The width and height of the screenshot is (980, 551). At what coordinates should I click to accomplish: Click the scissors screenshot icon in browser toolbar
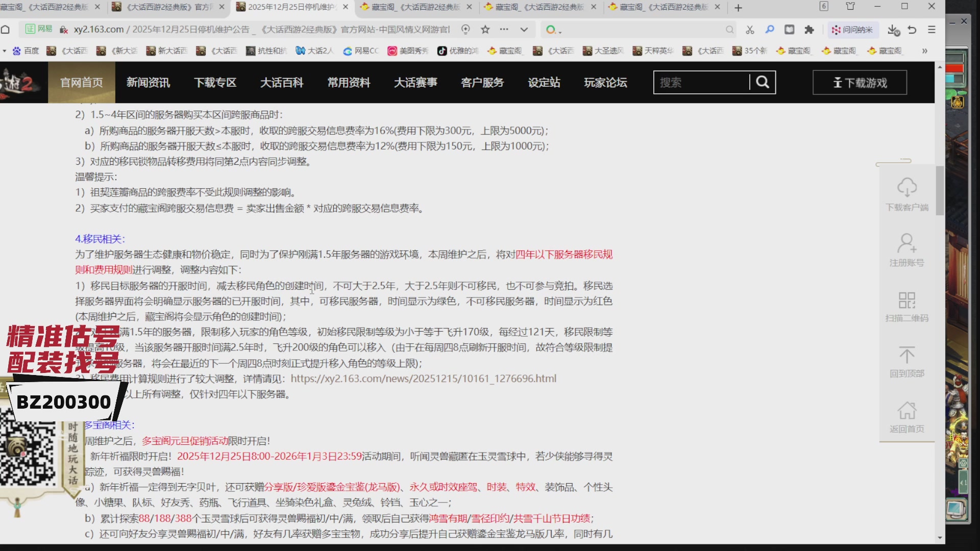[x=750, y=30]
